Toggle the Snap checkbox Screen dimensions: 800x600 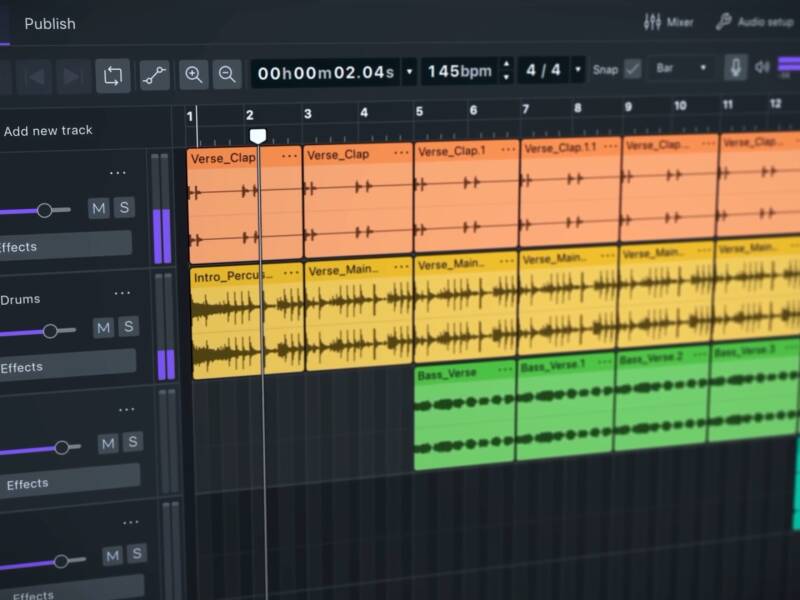point(632,69)
